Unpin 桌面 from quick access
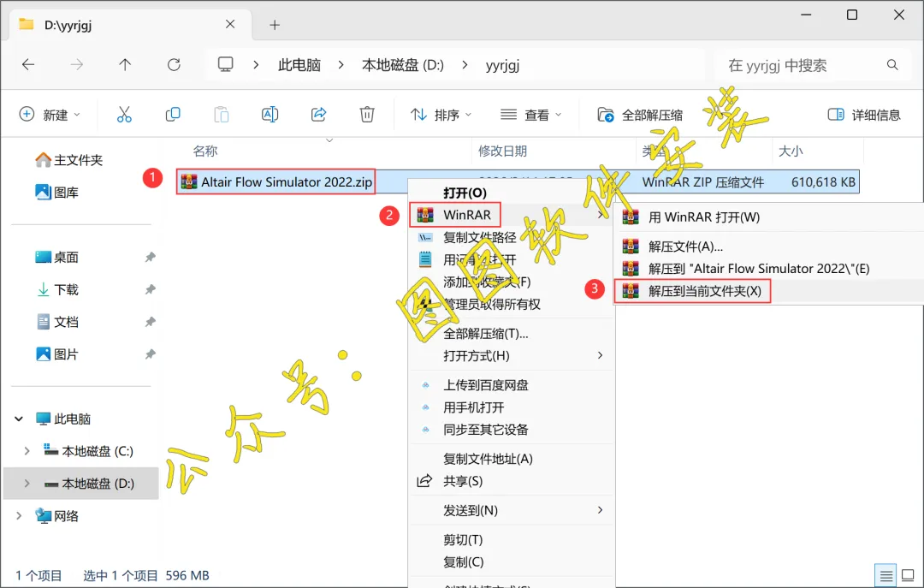 click(x=151, y=257)
